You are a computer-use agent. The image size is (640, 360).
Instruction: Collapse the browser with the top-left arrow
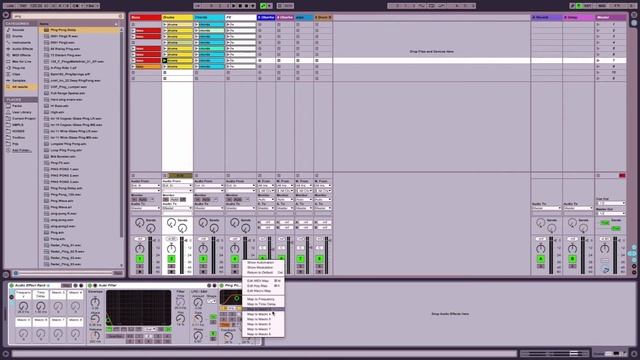(6, 15)
